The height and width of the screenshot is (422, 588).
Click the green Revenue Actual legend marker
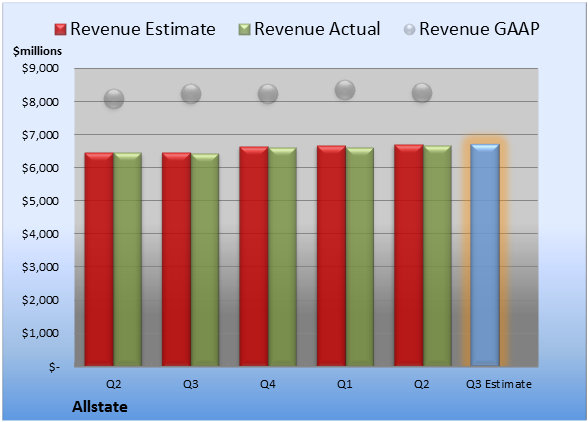[x=244, y=30]
